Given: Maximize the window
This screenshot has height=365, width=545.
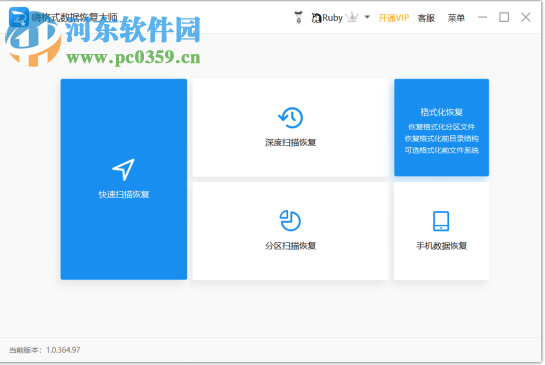Looking at the screenshot, I should pyautogui.click(x=504, y=17).
